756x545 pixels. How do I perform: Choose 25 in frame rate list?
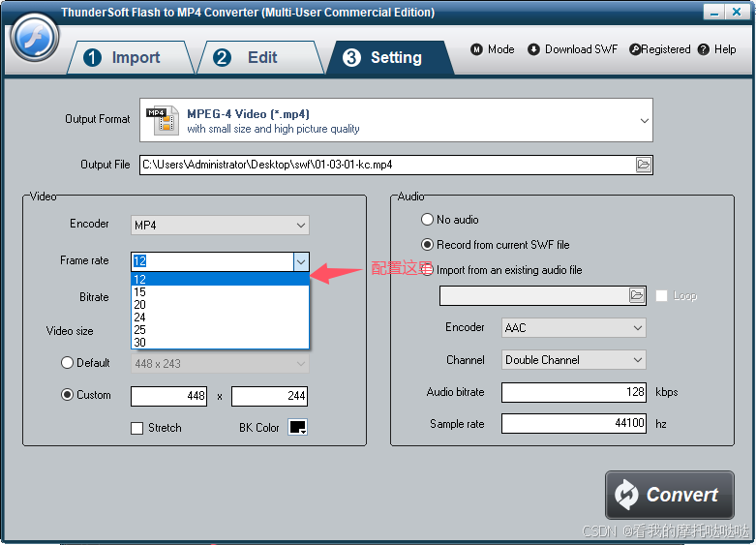[220, 329]
